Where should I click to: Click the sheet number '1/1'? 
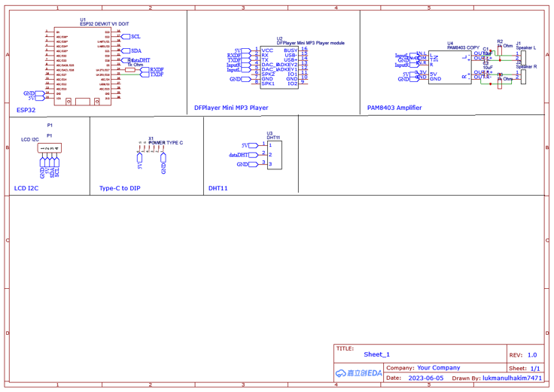click(x=535, y=369)
